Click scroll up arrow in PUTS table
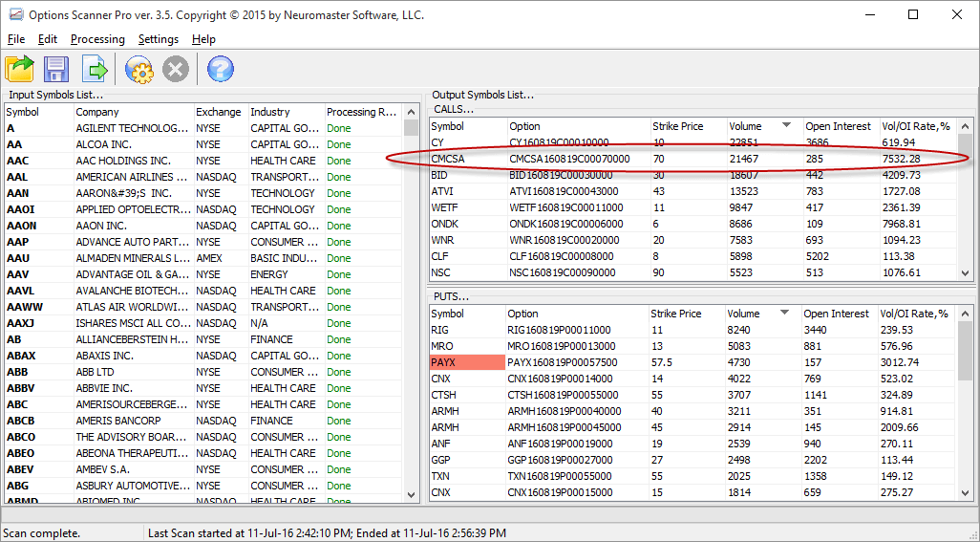Viewport: 980px width, 542px height. (x=966, y=314)
